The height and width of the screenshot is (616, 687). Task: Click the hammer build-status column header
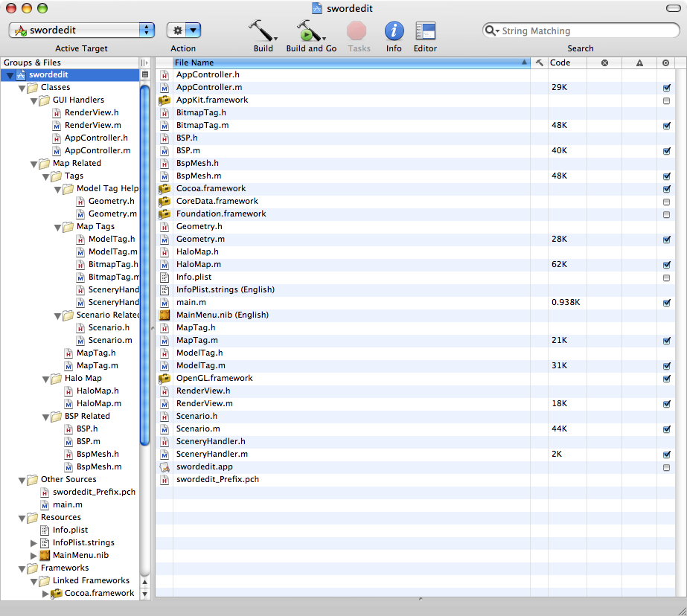tap(540, 62)
